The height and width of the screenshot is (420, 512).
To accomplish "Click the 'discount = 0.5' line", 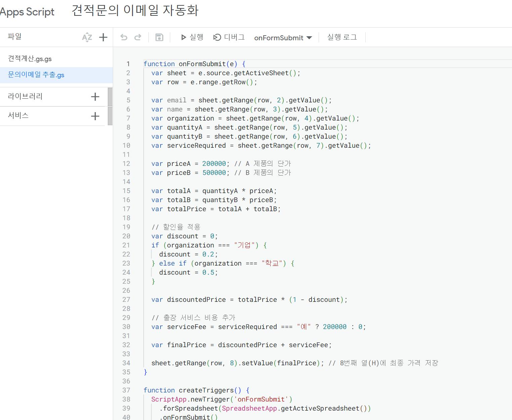I will point(188,272).
